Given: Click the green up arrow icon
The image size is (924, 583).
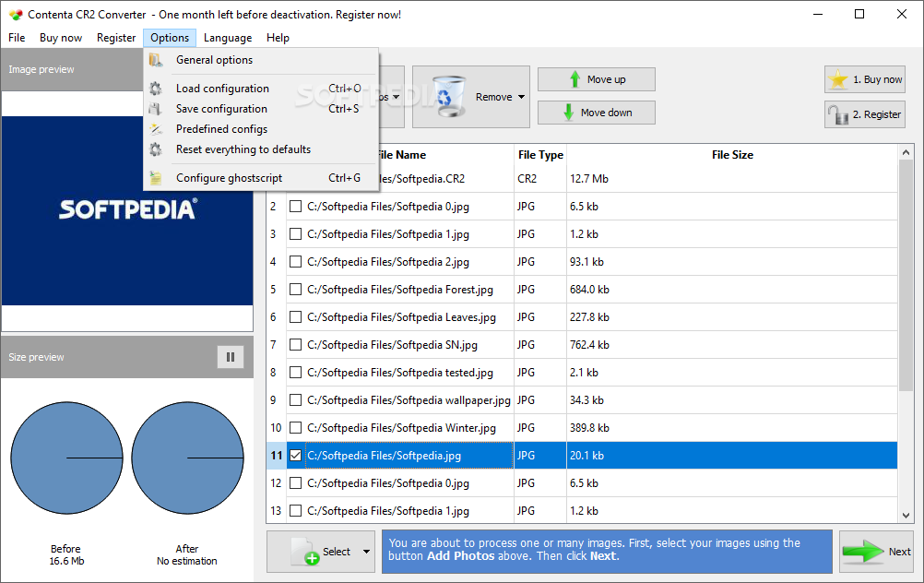Looking at the screenshot, I should point(575,79).
